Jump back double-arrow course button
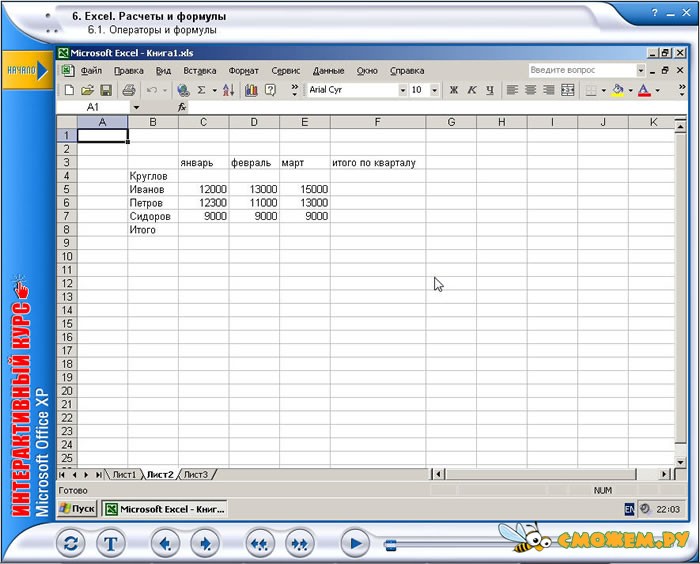The height and width of the screenshot is (564, 700). click(259, 543)
